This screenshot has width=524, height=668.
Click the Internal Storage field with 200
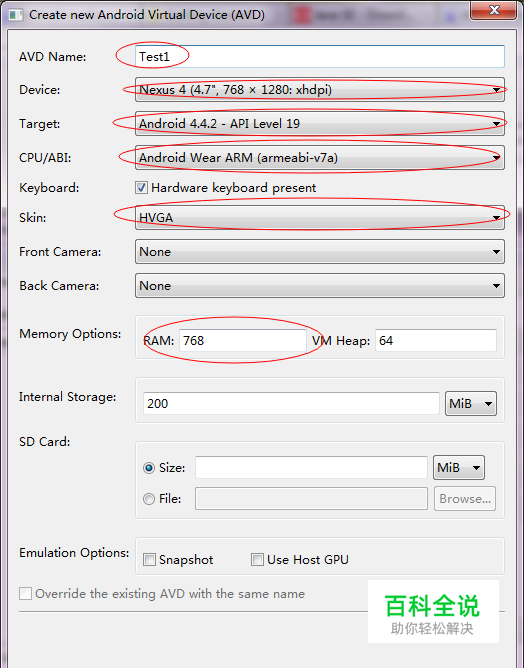tap(291, 403)
